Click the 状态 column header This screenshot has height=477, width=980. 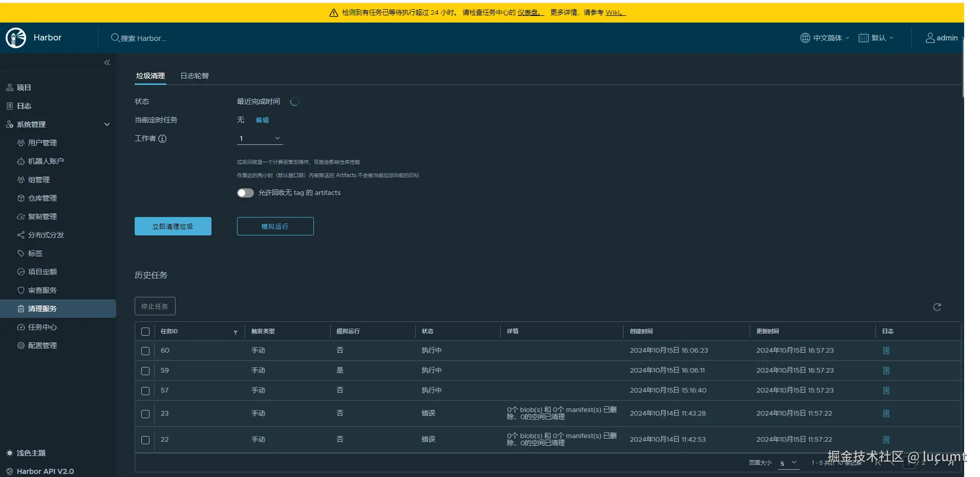pyautogui.click(x=428, y=331)
